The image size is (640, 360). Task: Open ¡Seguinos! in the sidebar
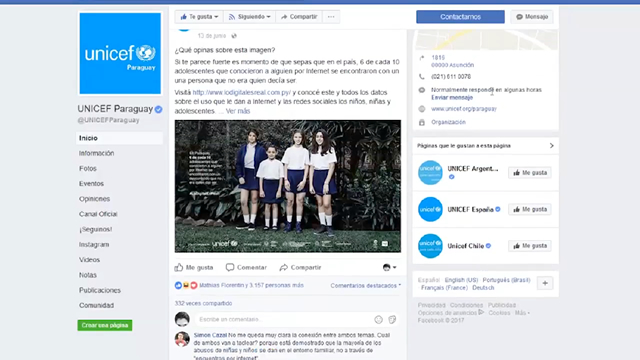[x=96, y=229]
